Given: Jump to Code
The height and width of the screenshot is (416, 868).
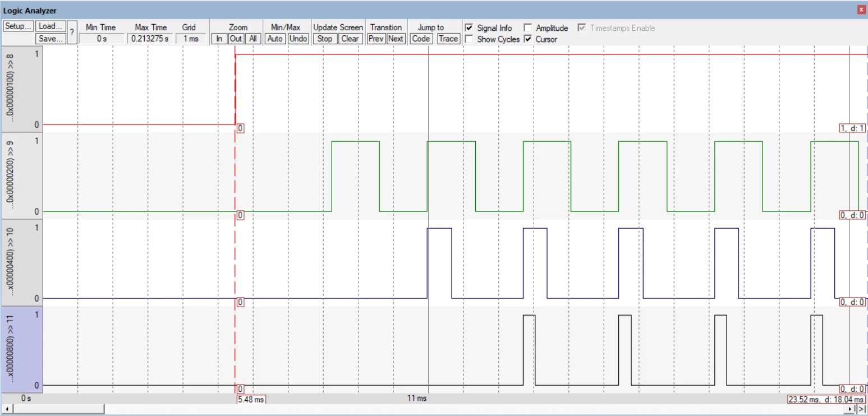Looking at the screenshot, I should pos(421,39).
